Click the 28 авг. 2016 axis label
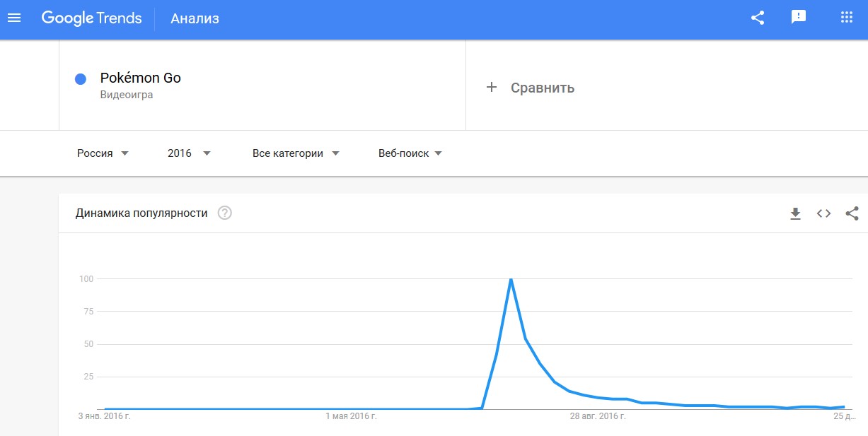 [x=598, y=416]
